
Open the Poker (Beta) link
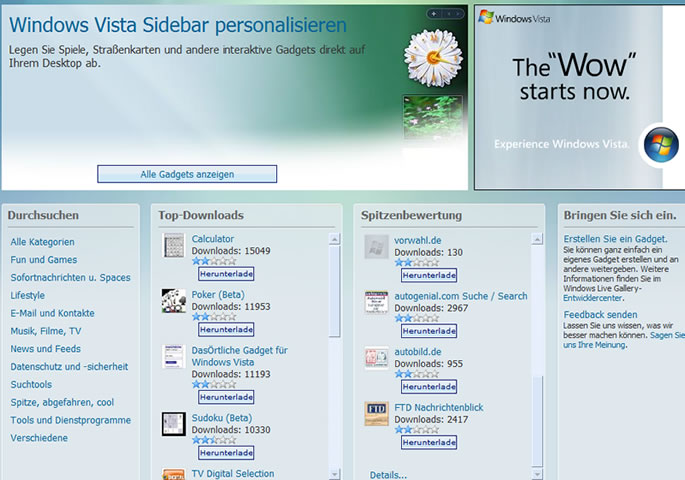pos(218,294)
